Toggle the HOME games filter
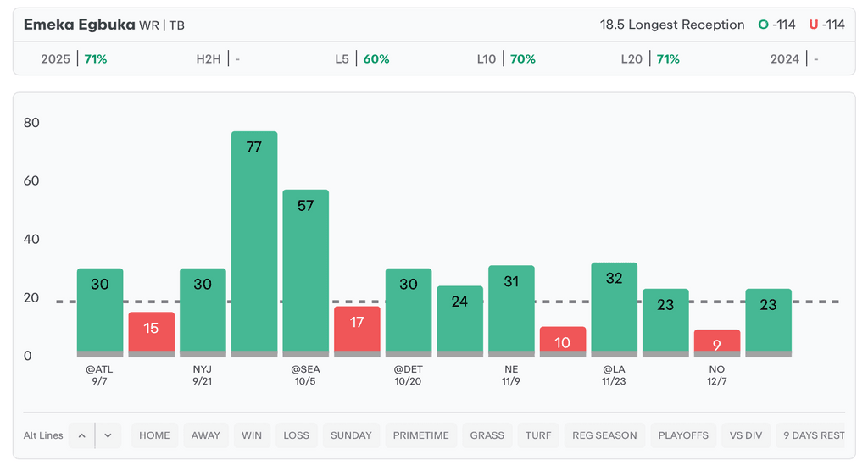Screen dimensions: 868x471 (154, 435)
